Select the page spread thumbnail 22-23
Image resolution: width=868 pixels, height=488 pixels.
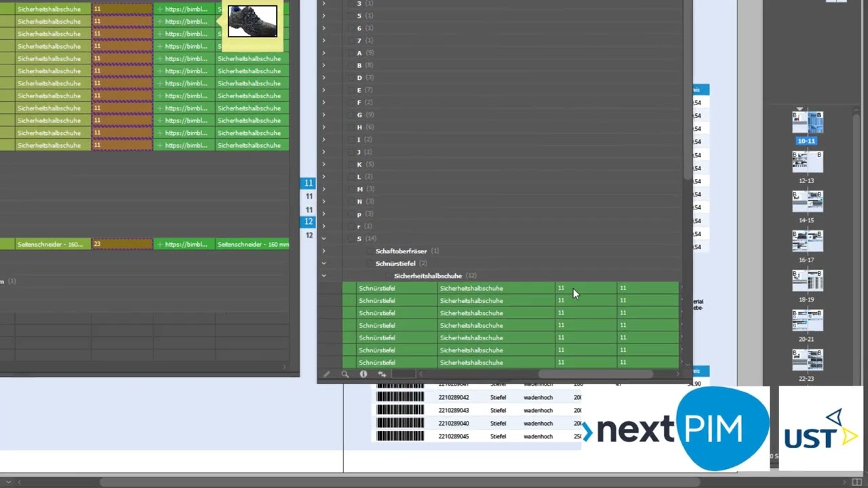click(807, 361)
